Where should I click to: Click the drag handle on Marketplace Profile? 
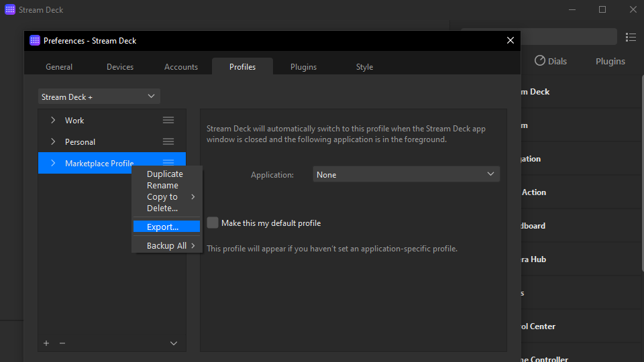[168, 162]
